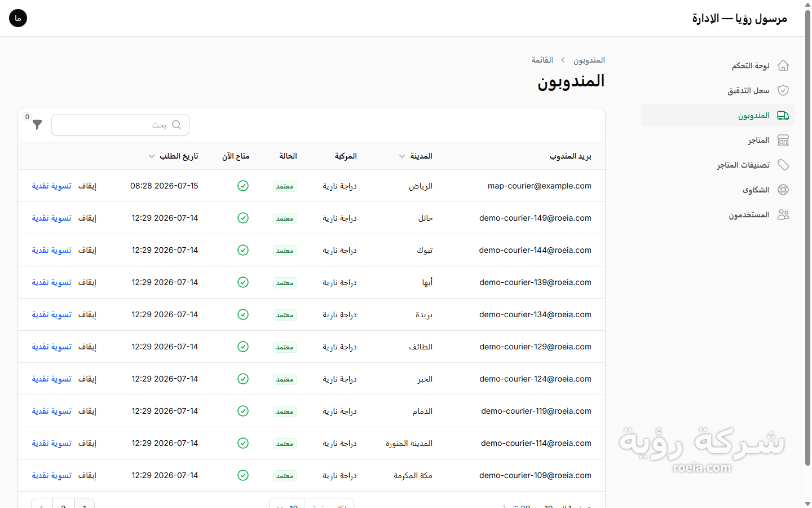The height and width of the screenshot is (508, 812).
Task: Open the سجل التدقيق shield icon
Action: point(783,90)
